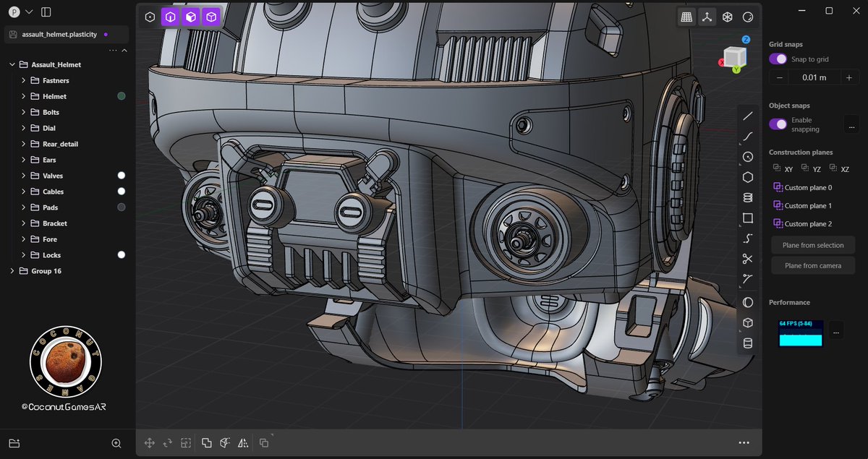868x459 pixels.
Task: Click the Helmet group color dot
Action: click(x=122, y=96)
